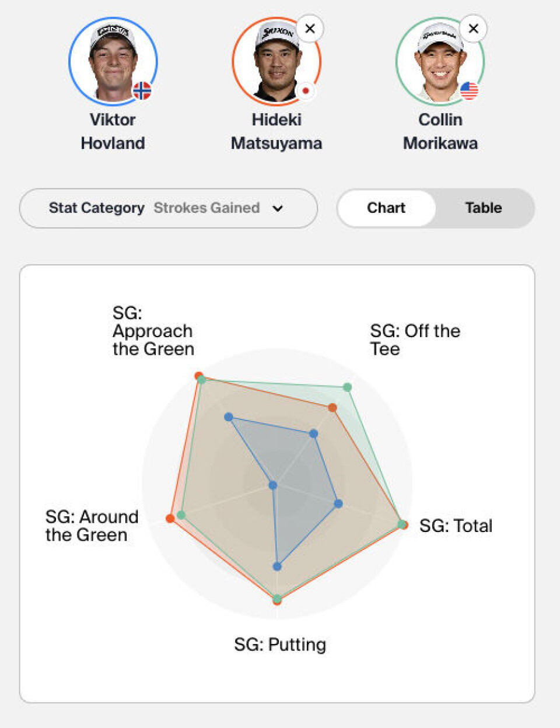
Task: Click Viktor Hovland's Norway flag icon
Action: coord(142,90)
